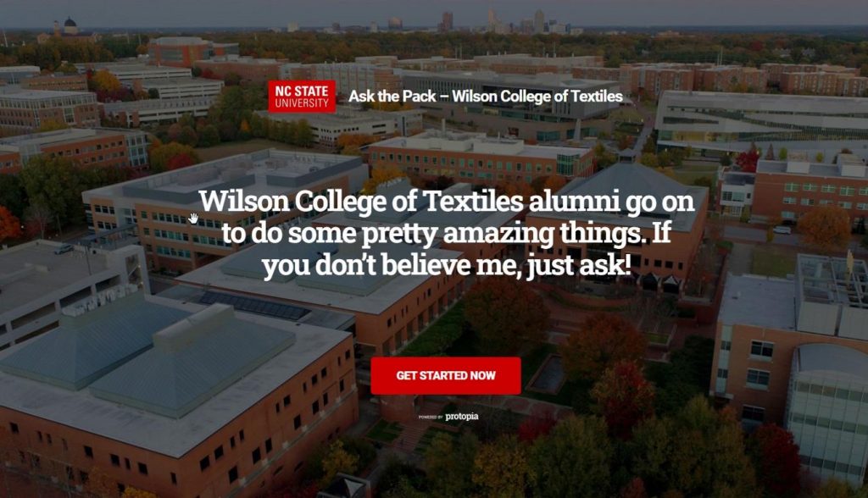This screenshot has height=498, width=868.
Task: Click "Ask the Pack" in the header title
Action: 392,97
